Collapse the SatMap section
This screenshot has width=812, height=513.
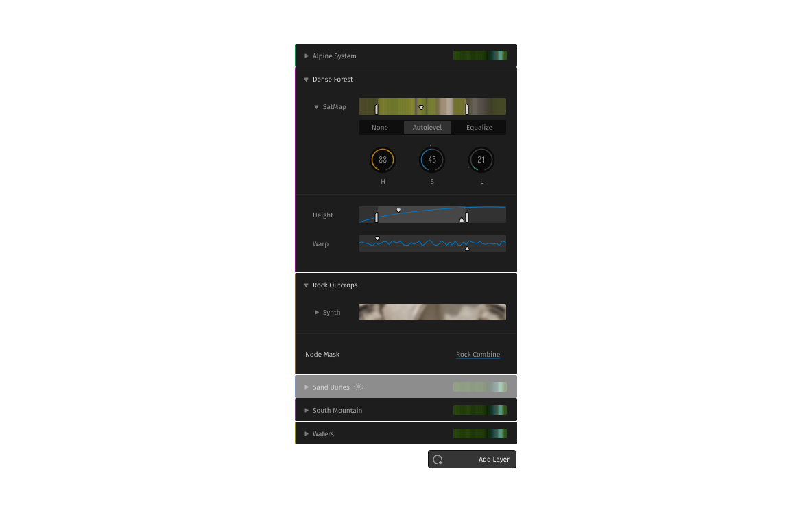(x=317, y=107)
